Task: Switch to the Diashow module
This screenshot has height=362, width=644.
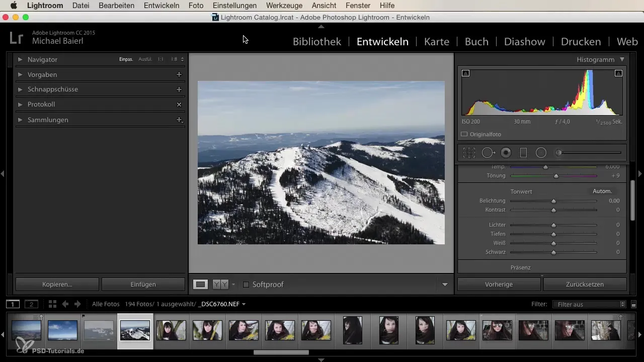Action: (525, 42)
